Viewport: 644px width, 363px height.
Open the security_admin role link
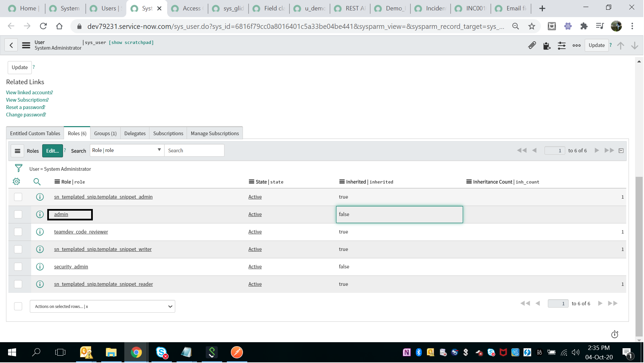71,267
